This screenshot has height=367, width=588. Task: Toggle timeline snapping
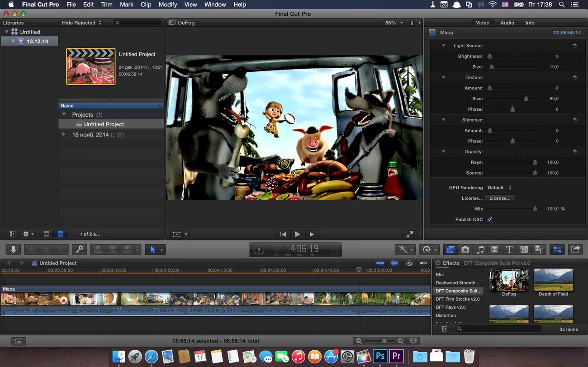point(424,263)
